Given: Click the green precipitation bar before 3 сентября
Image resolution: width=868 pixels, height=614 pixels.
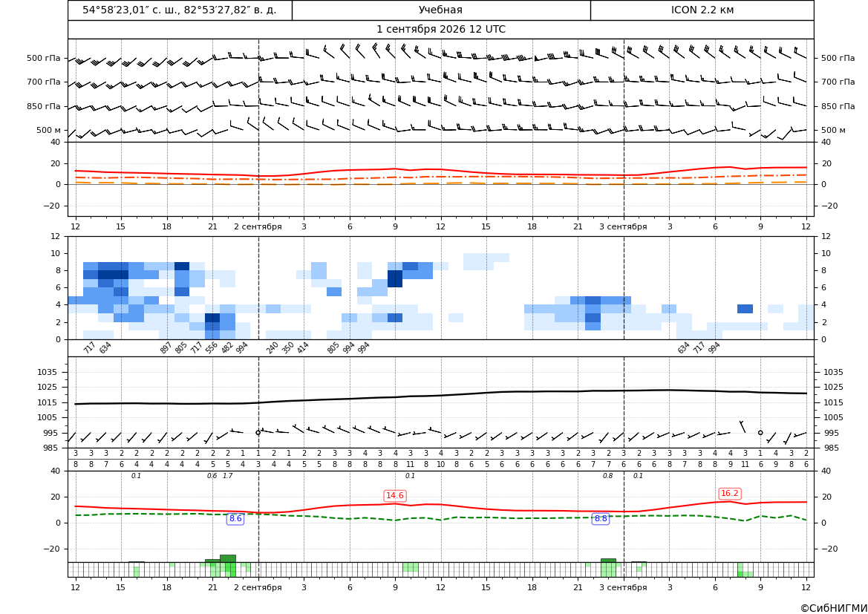Looking at the screenshot, I should click(608, 561).
